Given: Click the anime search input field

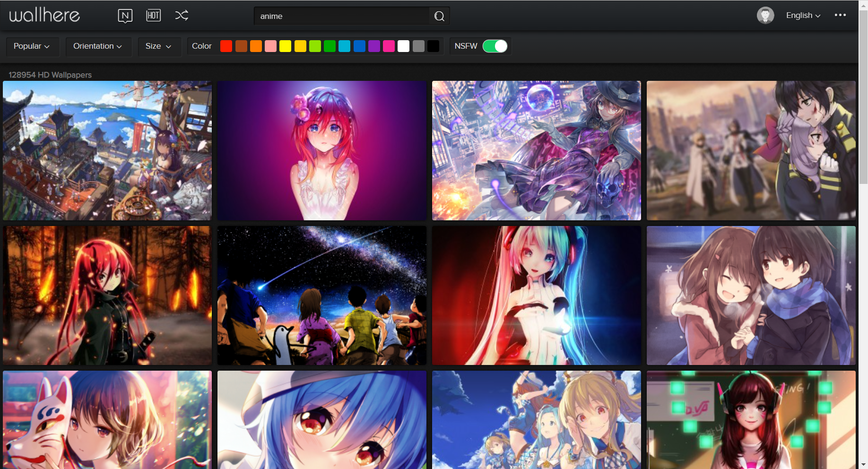Looking at the screenshot, I should pos(341,16).
